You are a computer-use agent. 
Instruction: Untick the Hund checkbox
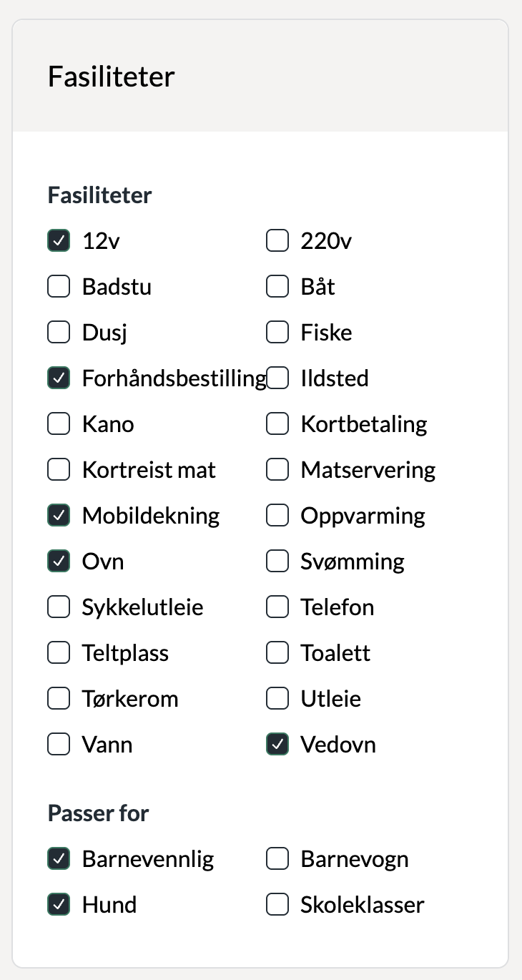[59, 905]
